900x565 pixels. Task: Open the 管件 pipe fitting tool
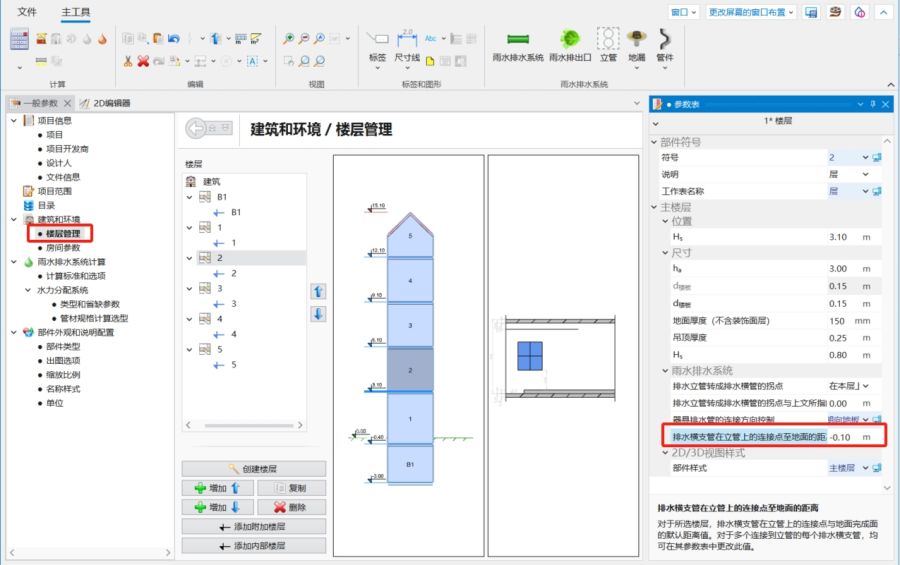[664, 40]
